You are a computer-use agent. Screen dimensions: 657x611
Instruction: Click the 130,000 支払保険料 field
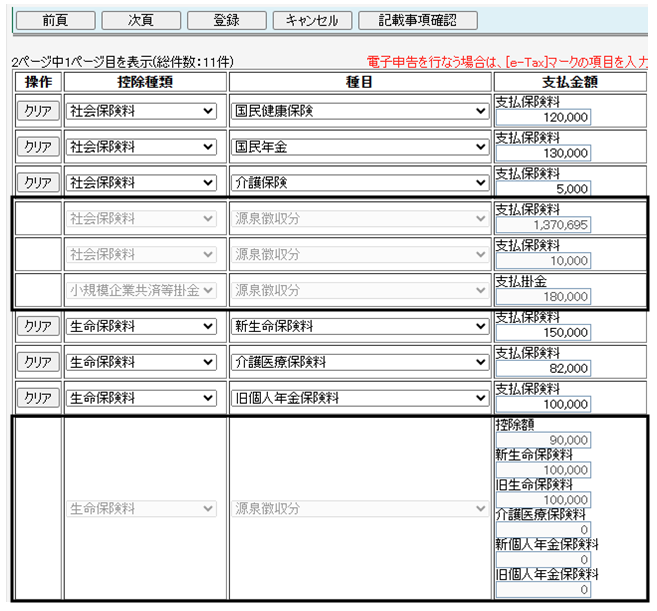pos(543,153)
